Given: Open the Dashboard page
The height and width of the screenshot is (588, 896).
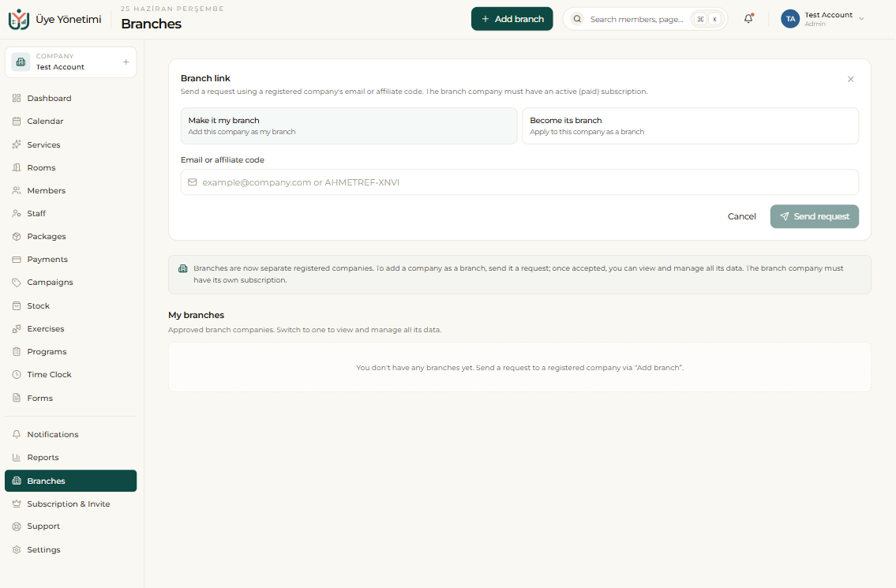Looking at the screenshot, I should tap(70, 99).
